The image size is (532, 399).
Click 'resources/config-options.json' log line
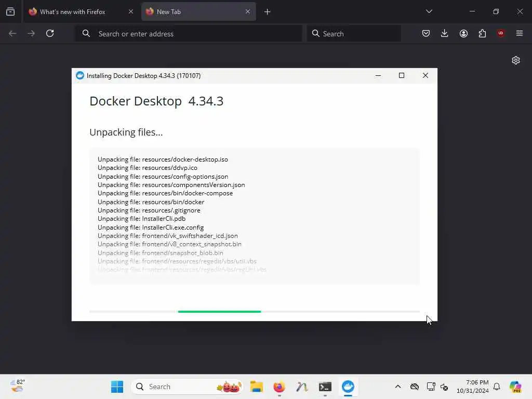[x=163, y=177]
